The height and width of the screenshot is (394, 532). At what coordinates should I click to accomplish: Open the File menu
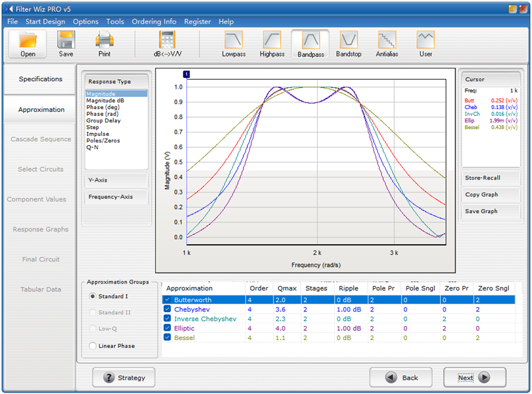13,21
